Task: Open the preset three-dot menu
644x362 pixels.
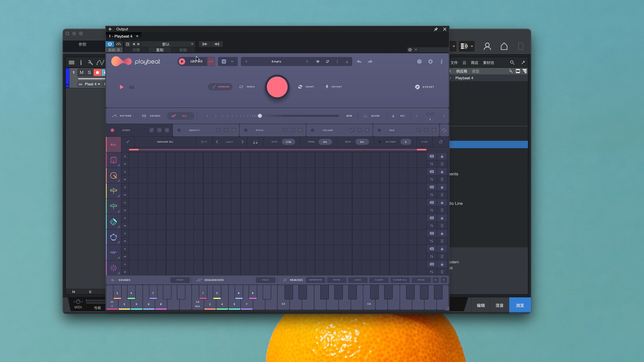Action: tap(337, 62)
